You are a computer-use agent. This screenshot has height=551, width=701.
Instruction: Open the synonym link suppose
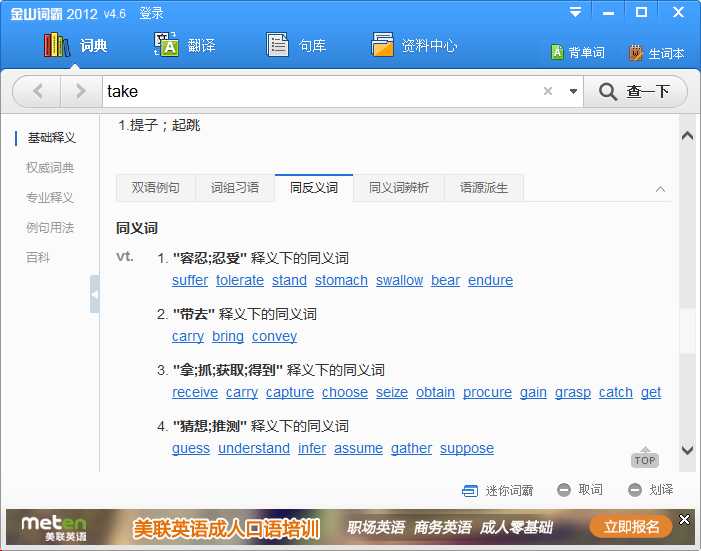[x=467, y=448]
